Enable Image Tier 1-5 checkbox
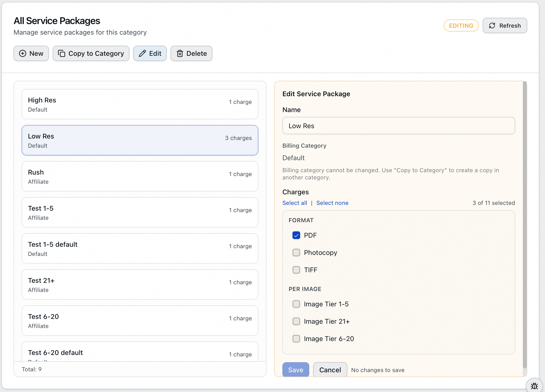This screenshot has height=392, width=545. click(296, 304)
